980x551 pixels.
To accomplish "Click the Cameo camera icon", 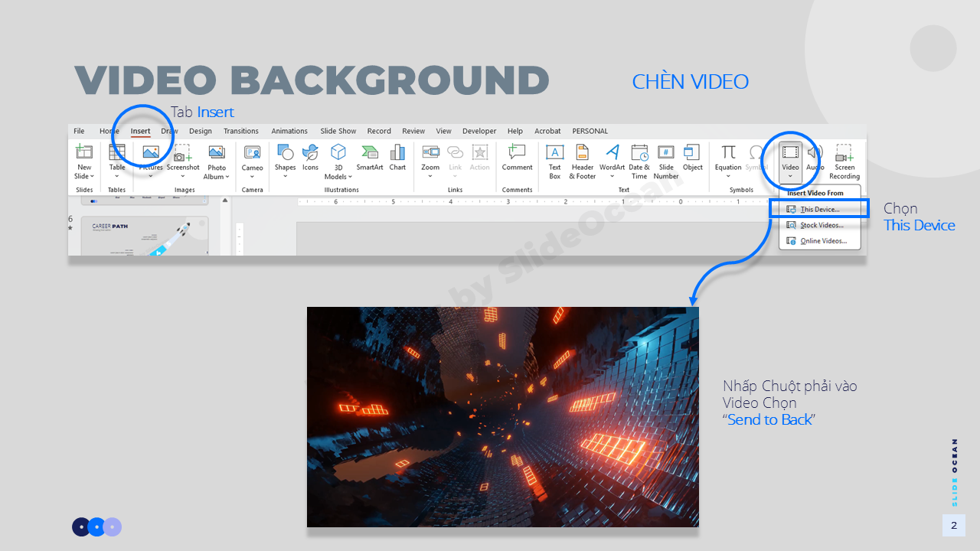I will [x=253, y=152].
